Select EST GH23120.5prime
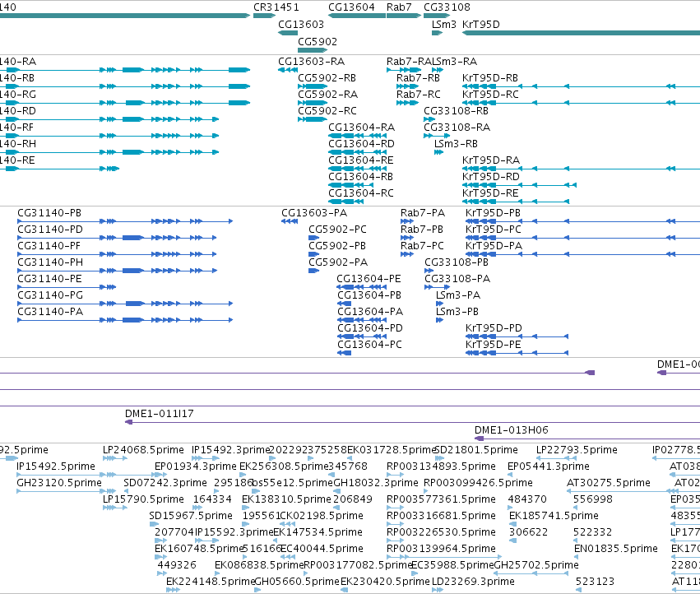The width and height of the screenshot is (700, 594). click(x=67, y=491)
